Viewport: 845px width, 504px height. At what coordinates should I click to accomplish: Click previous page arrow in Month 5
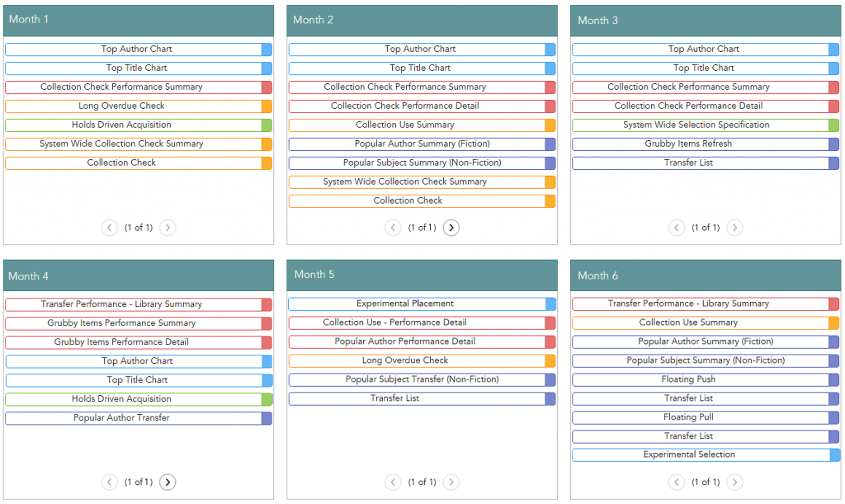click(x=394, y=483)
